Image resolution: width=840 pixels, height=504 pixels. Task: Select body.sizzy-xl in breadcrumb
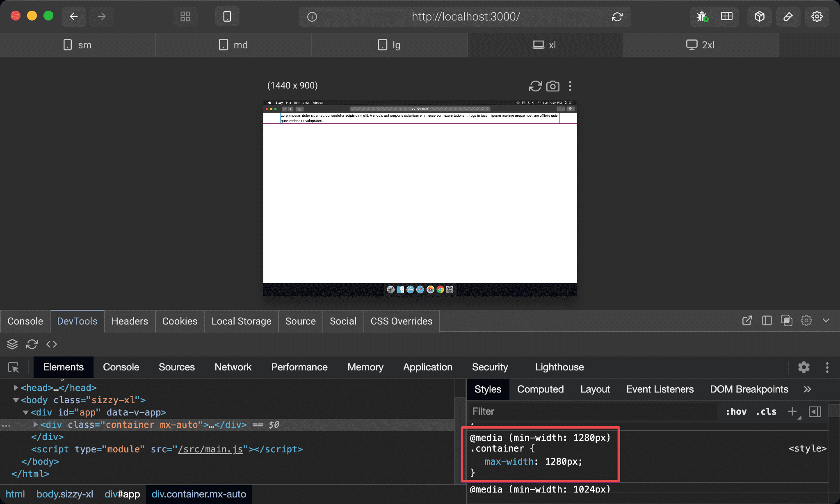(x=65, y=494)
